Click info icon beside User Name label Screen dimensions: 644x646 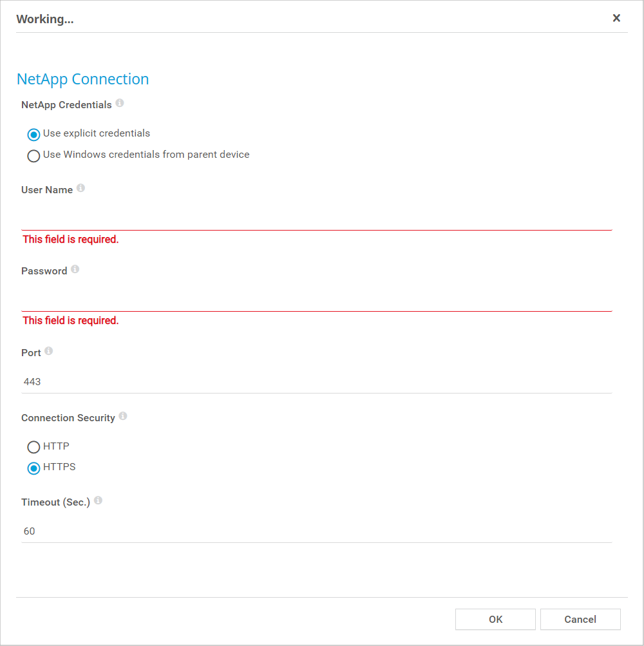click(x=80, y=188)
